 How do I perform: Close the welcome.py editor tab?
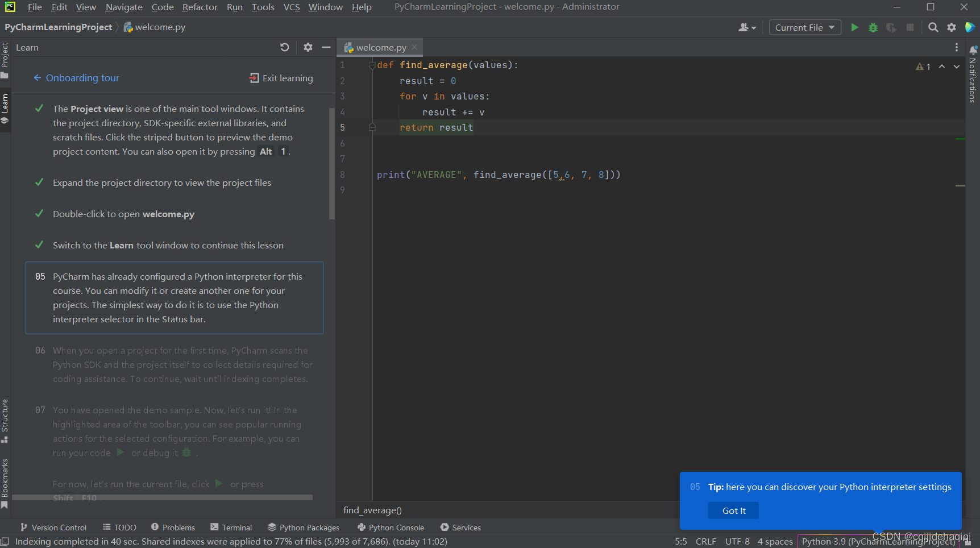415,47
